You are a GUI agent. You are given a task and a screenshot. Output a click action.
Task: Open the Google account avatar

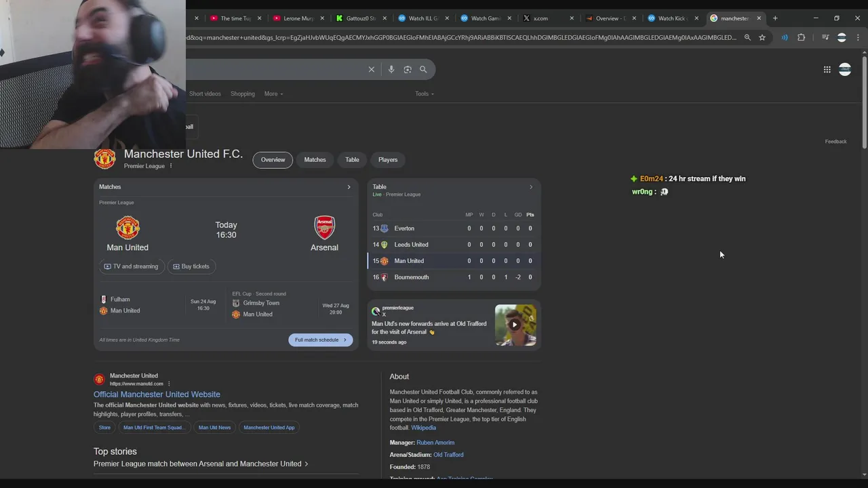845,69
